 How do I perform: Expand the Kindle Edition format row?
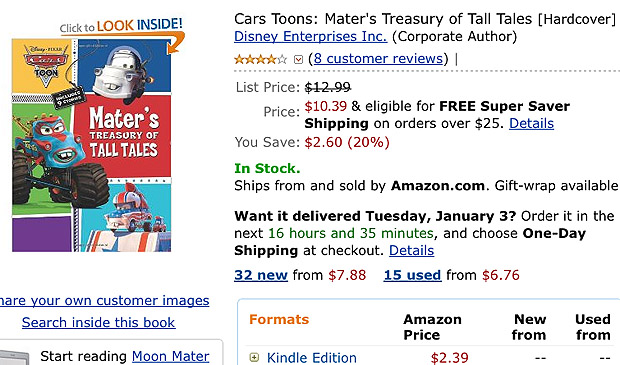coord(254,357)
